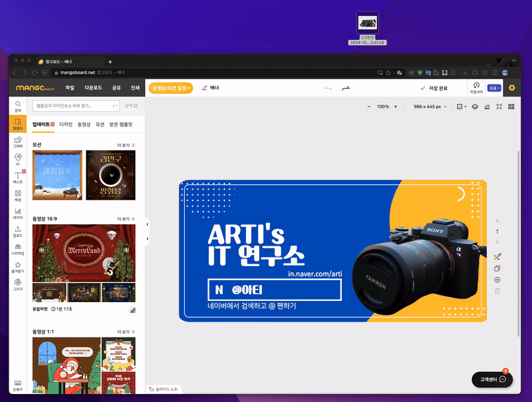
Task: Switch to the 받은 템플릿 tab
Action: (x=121, y=124)
